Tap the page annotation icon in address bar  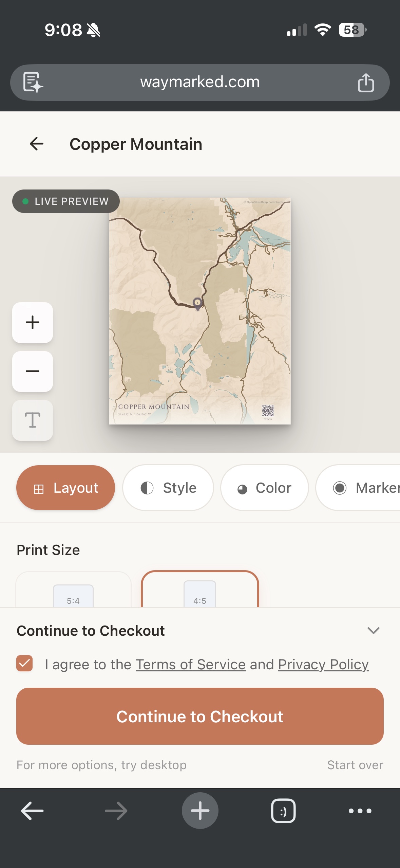click(32, 82)
